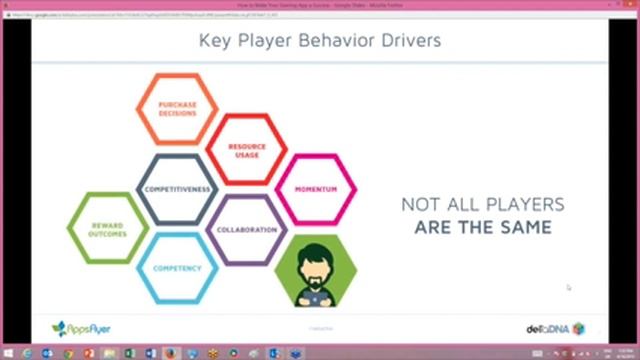
Task: Open Excel from the taskbar
Action: click(130, 353)
